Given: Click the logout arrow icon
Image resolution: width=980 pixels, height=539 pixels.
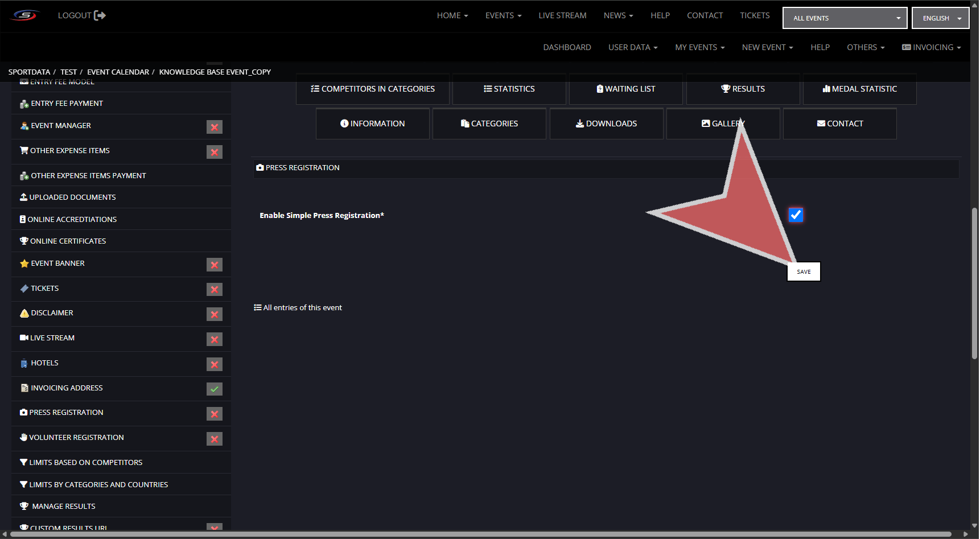Looking at the screenshot, I should coord(100,15).
